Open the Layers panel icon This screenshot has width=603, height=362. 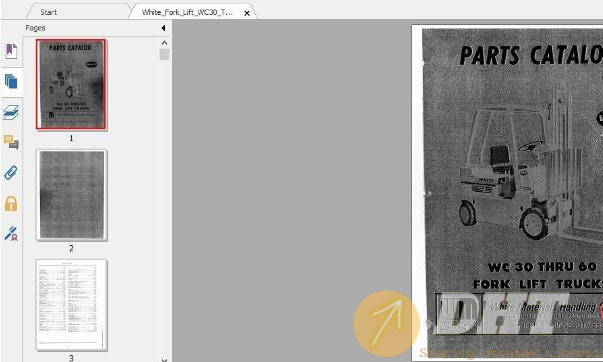11,112
